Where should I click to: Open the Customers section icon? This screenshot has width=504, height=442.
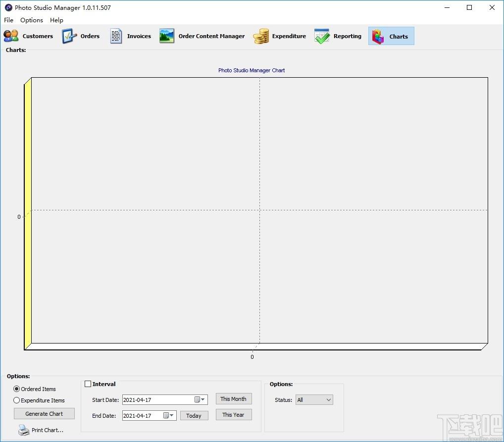coord(11,36)
